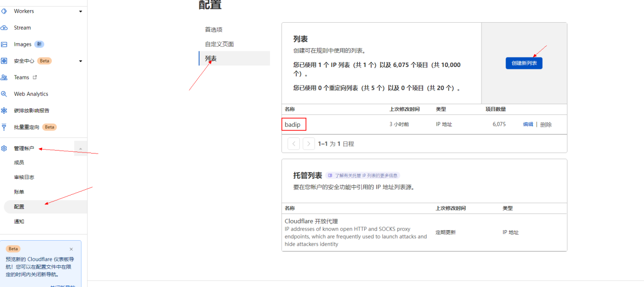The image size is (644, 287).
Task: Open the 通知 submenu item
Action: point(19,222)
